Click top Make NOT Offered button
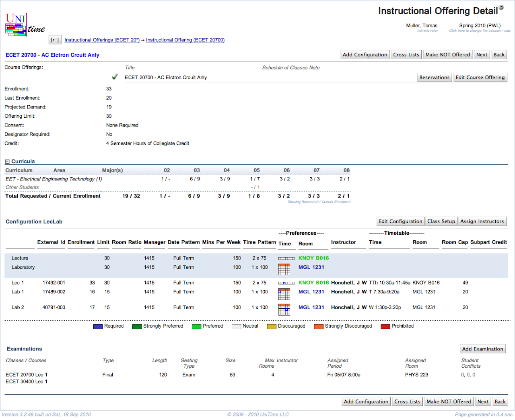 coord(447,55)
